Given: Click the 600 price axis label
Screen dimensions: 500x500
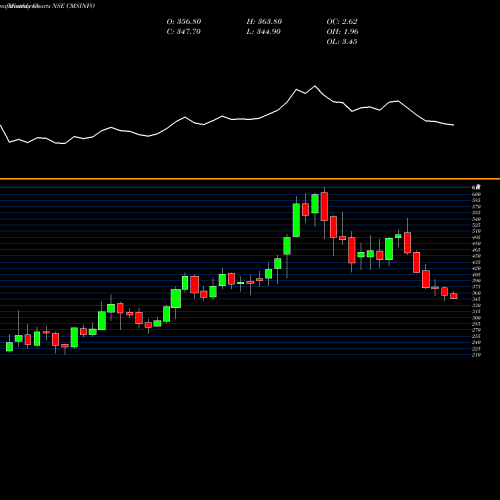Looking at the screenshot, I should (476, 194).
